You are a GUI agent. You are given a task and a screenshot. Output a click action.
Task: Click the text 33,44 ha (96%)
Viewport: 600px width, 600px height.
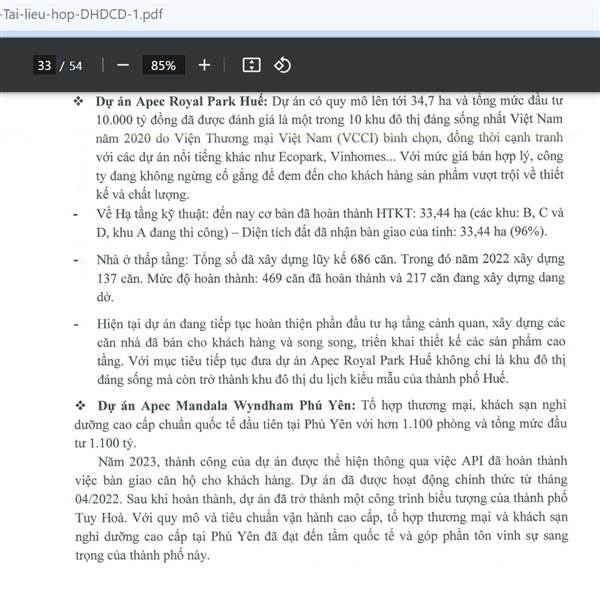[x=503, y=232]
